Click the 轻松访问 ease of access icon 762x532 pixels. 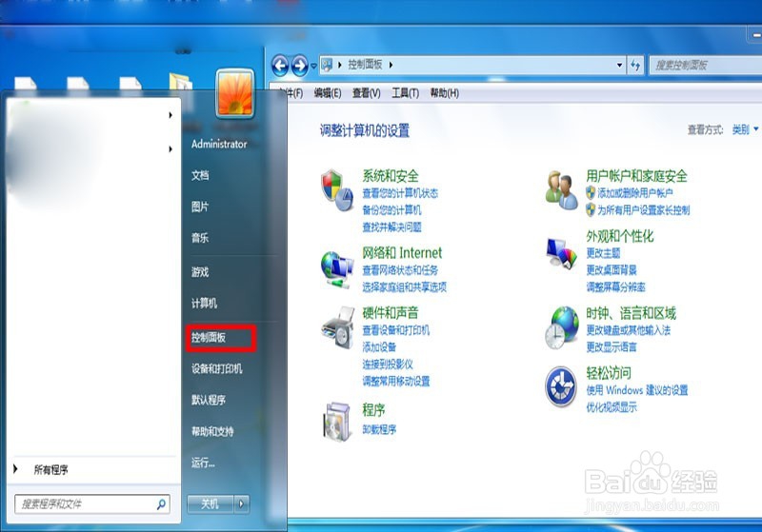[561, 386]
